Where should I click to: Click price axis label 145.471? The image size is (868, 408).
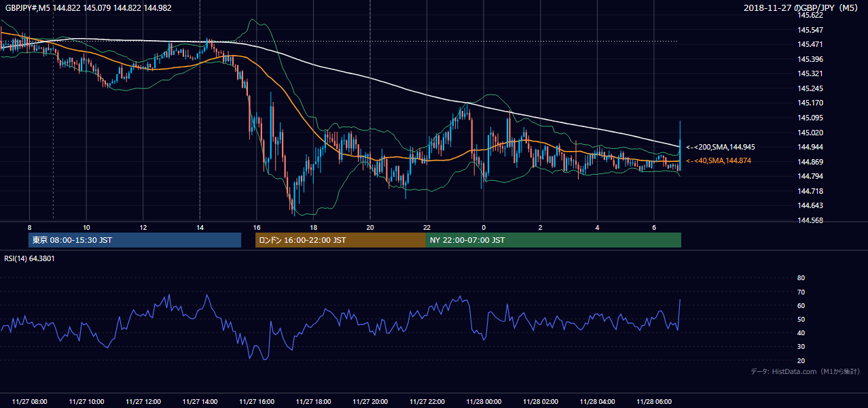pyautogui.click(x=810, y=44)
